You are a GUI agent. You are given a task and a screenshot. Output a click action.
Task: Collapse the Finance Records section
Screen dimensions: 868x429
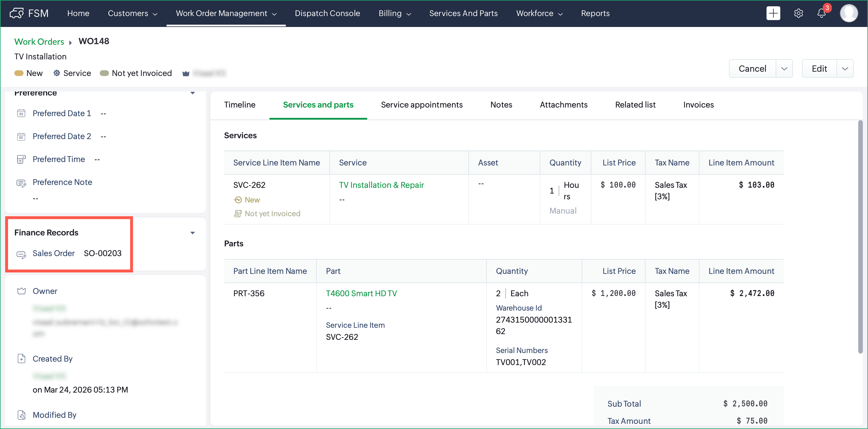click(x=192, y=233)
